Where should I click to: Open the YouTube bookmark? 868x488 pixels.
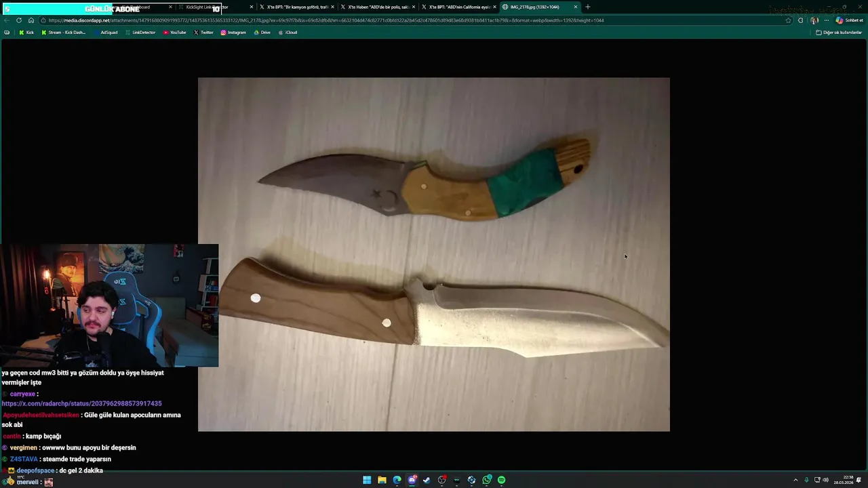(174, 33)
